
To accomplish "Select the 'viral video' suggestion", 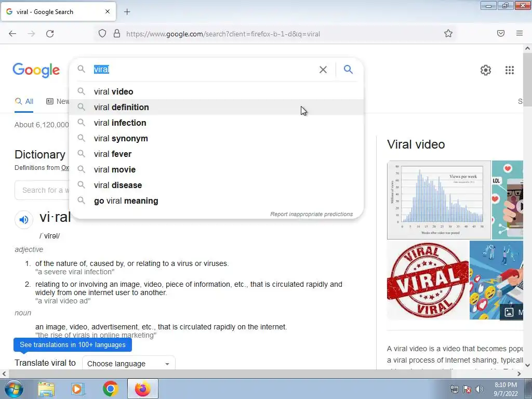I will tap(217, 91).
